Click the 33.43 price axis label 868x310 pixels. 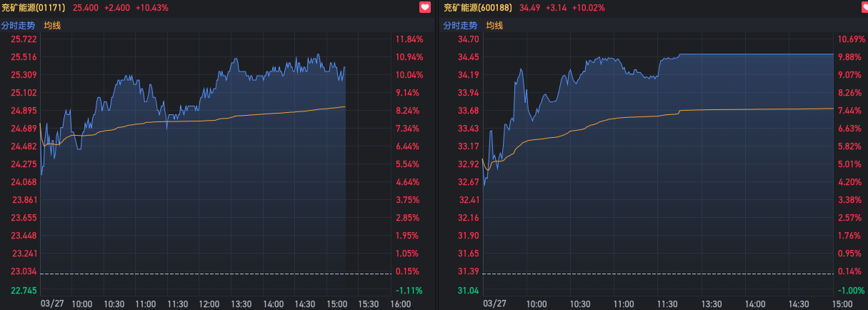tap(467, 129)
